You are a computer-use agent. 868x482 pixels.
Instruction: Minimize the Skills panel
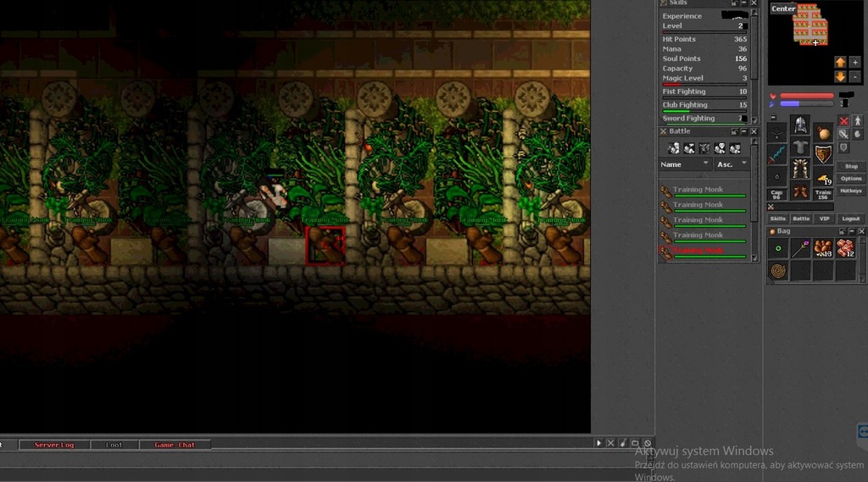(x=744, y=3)
